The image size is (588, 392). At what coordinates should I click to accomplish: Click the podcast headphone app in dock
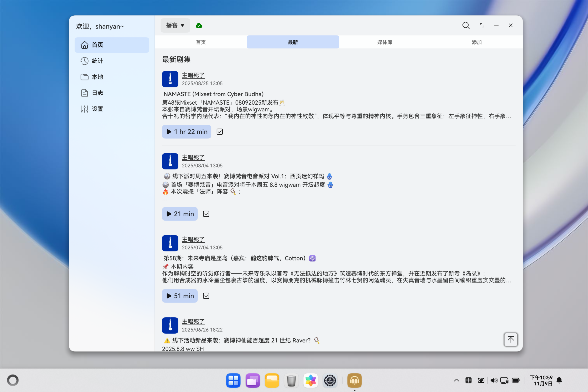click(354, 381)
